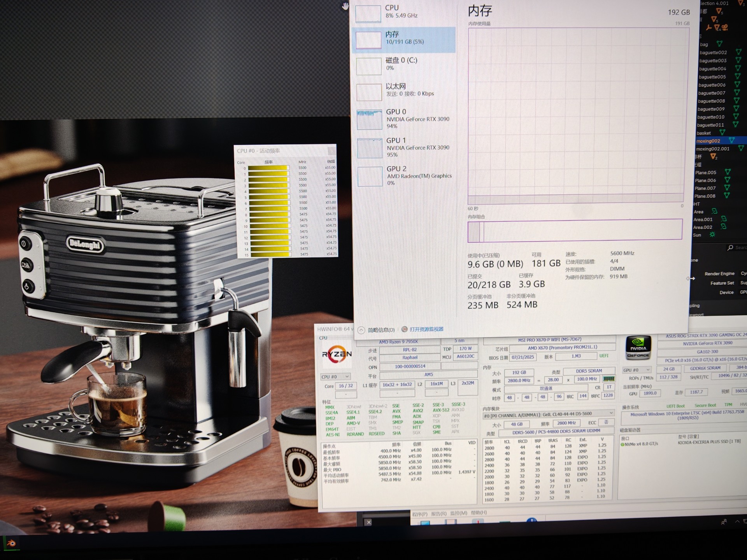
Task: Open the 帮助(H) menu in HWiNFO
Action: (x=479, y=513)
